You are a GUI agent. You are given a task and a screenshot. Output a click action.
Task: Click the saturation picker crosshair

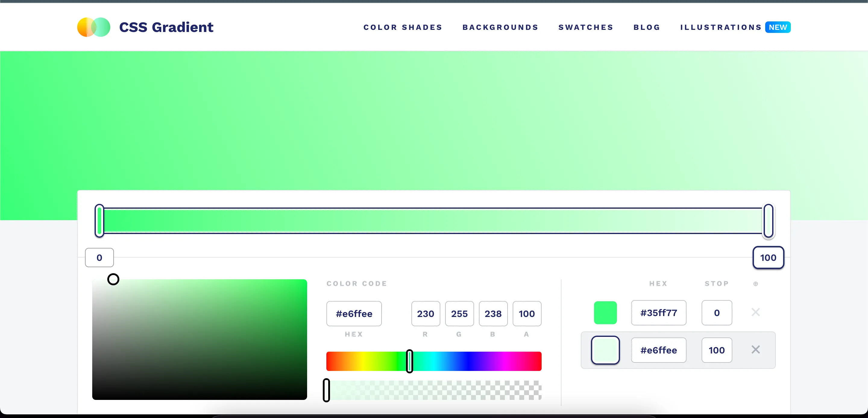pyautogui.click(x=113, y=279)
